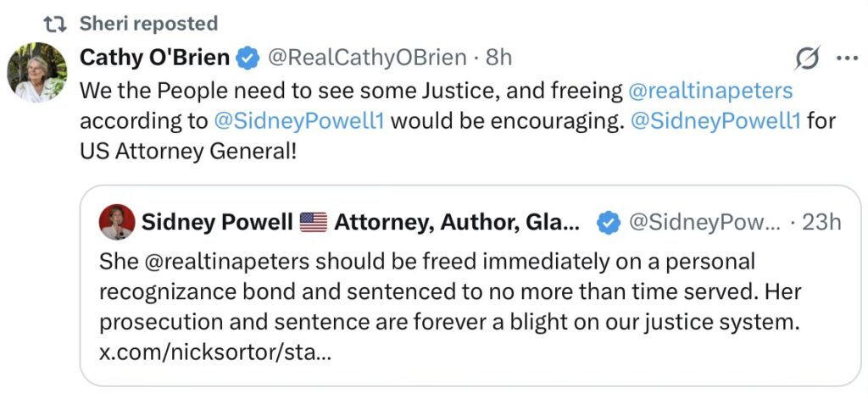This screenshot has width=868, height=399.
Task: Click Sidney Powell's blue verified badge
Action: (x=606, y=223)
